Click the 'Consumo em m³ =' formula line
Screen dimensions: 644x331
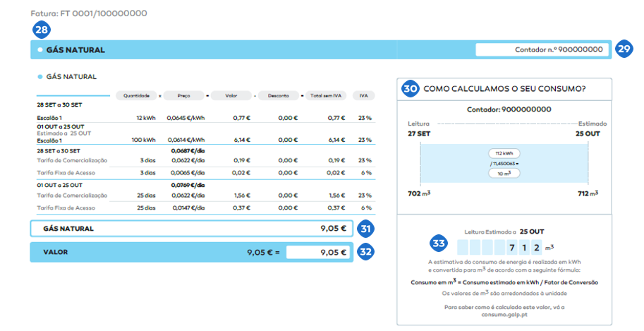[x=504, y=282]
